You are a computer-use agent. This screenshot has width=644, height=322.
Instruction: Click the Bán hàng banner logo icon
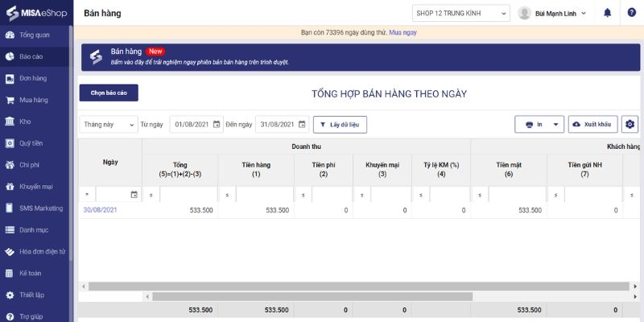(96, 57)
